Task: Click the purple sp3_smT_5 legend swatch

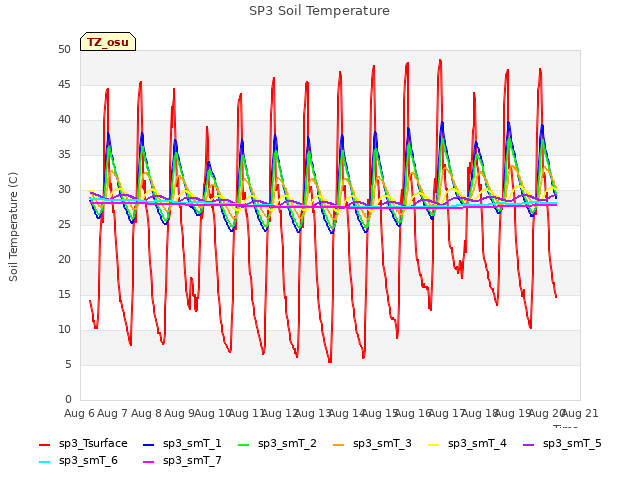Action: 528,444
